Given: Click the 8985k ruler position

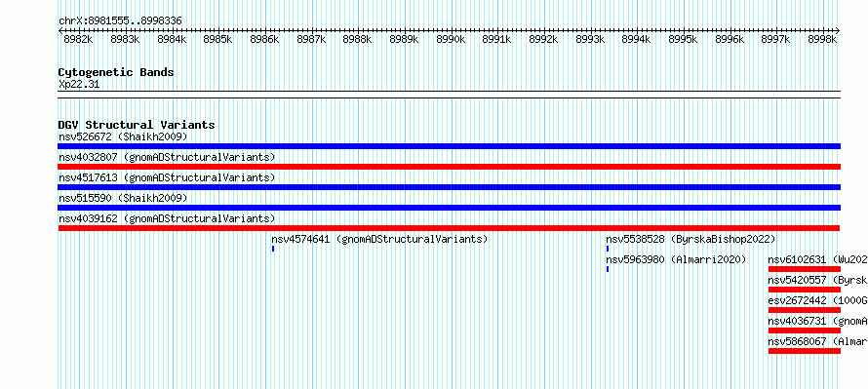Looking at the screenshot, I should (217, 39).
